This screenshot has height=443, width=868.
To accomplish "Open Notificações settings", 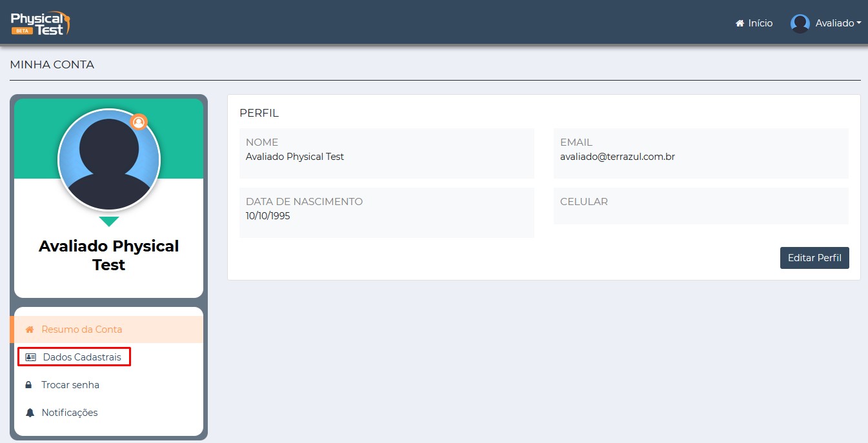I will pos(70,413).
